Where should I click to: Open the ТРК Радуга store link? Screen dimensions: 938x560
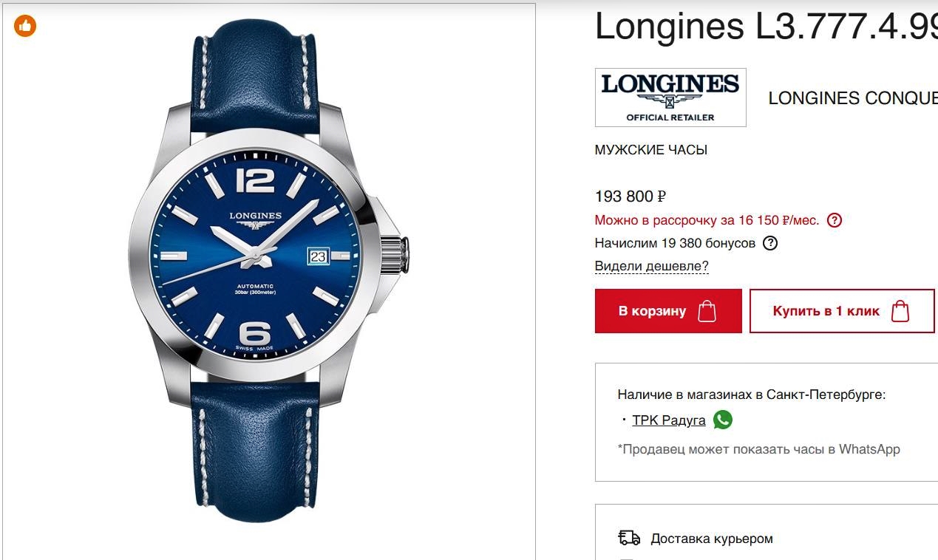[669, 420]
